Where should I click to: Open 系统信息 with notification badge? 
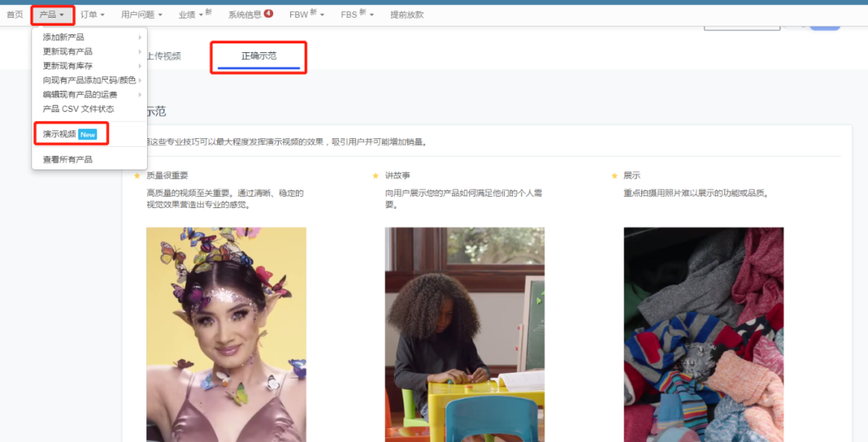pyautogui.click(x=250, y=14)
